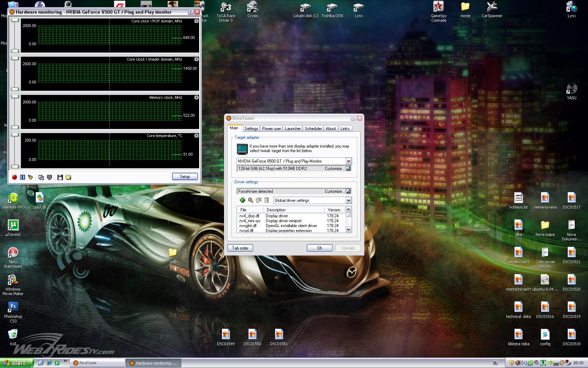Open the Launcher tab

point(293,129)
